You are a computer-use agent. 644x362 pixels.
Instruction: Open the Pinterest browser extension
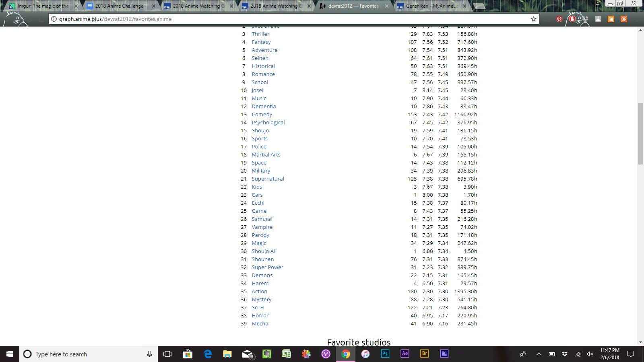559,19
